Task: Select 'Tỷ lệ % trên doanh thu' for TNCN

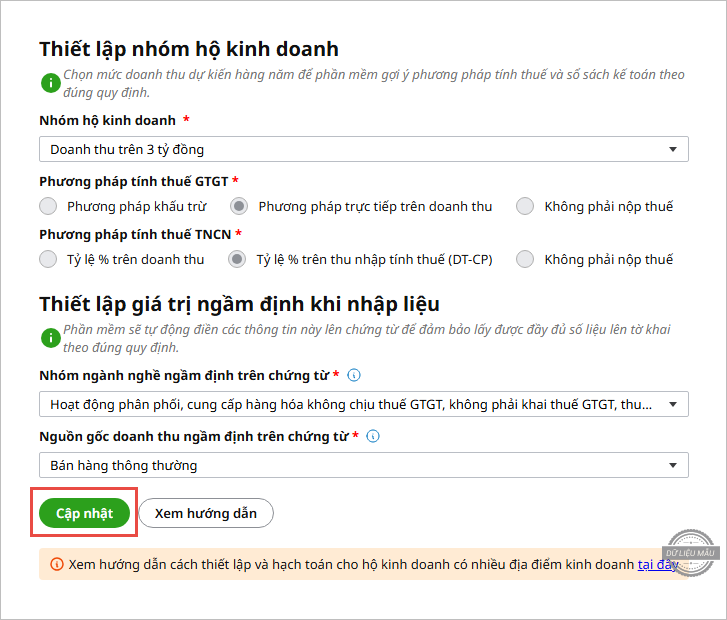Action: tap(48, 259)
